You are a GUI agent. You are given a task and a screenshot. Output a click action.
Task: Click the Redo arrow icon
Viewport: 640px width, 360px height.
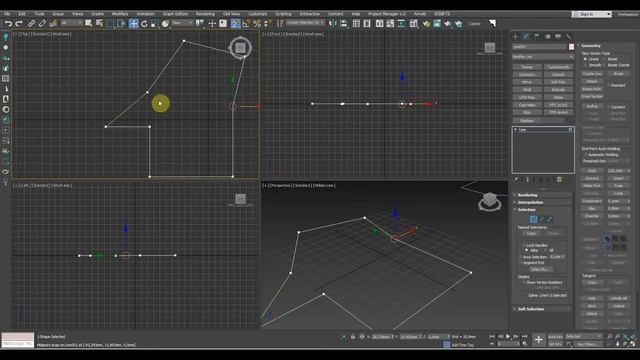click(x=19, y=24)
